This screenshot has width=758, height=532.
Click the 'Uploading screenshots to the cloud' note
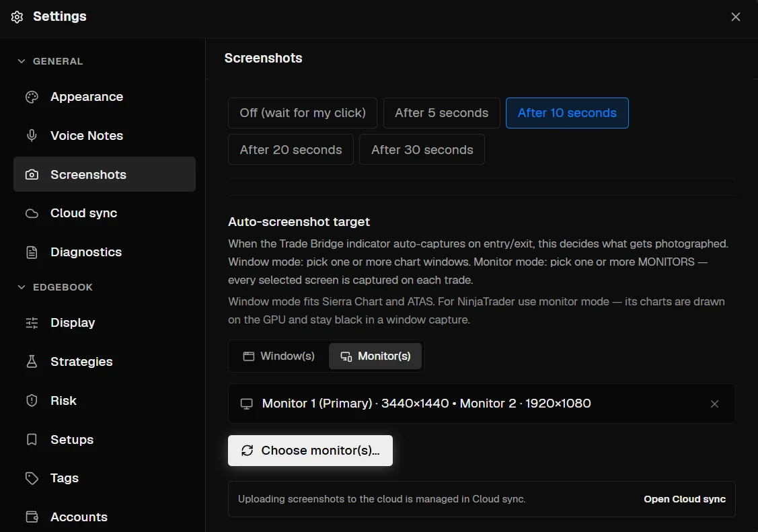click(x=382, y=499)
